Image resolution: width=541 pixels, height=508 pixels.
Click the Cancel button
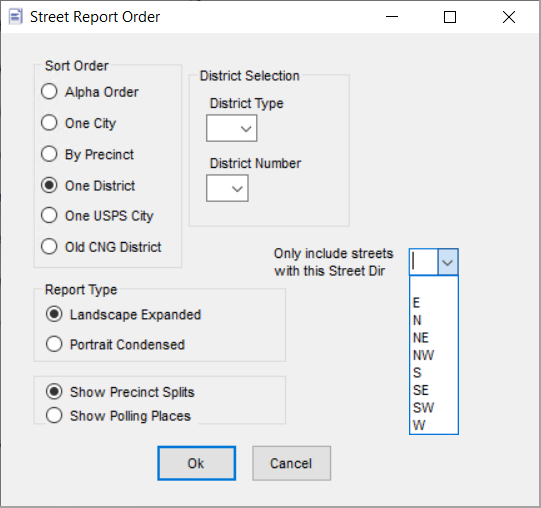click(x=292, y=463)
